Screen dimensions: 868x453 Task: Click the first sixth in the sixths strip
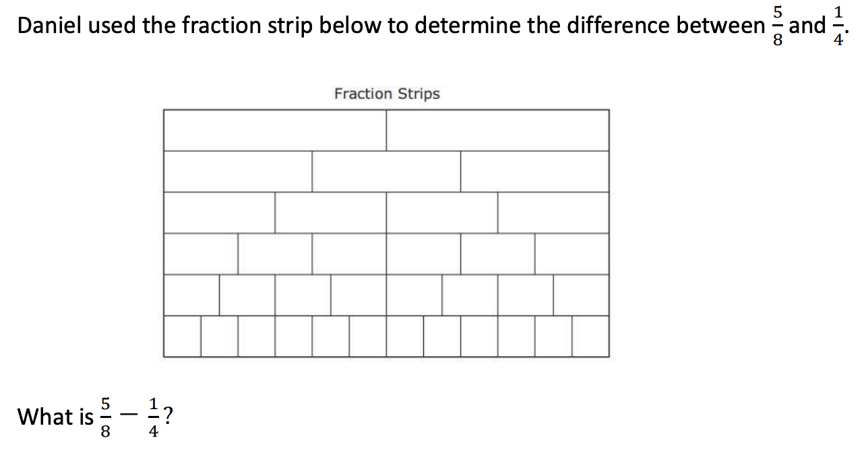201,253
